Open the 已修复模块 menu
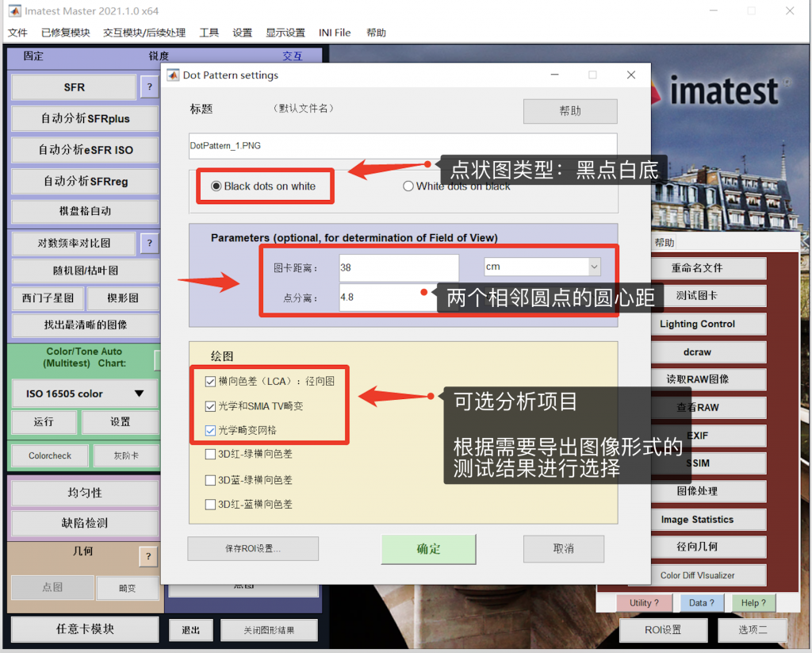The image size is (812, 653). coord(65,33)
